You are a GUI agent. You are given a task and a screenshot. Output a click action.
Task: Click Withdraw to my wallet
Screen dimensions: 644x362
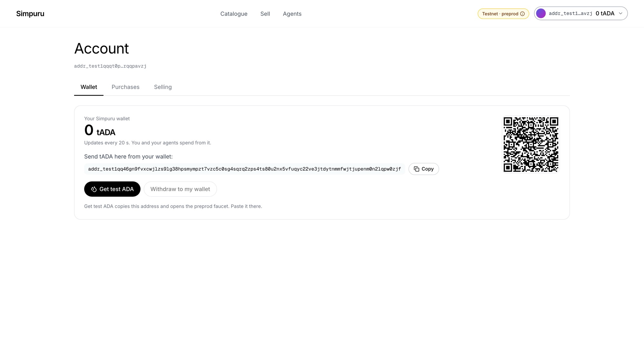(180, 189)
